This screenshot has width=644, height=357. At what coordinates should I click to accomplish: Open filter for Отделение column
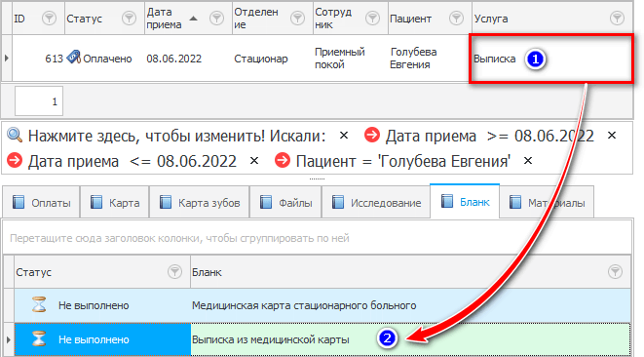297,19
